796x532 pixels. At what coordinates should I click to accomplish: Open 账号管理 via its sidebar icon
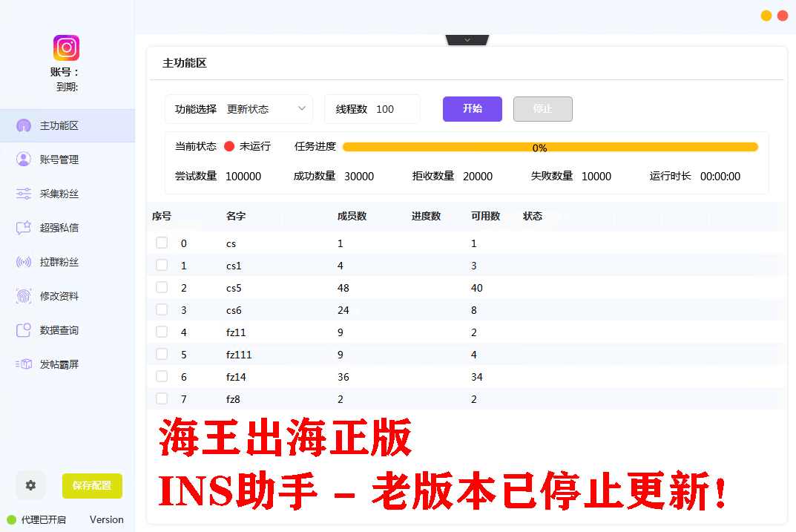coord(24,160)
